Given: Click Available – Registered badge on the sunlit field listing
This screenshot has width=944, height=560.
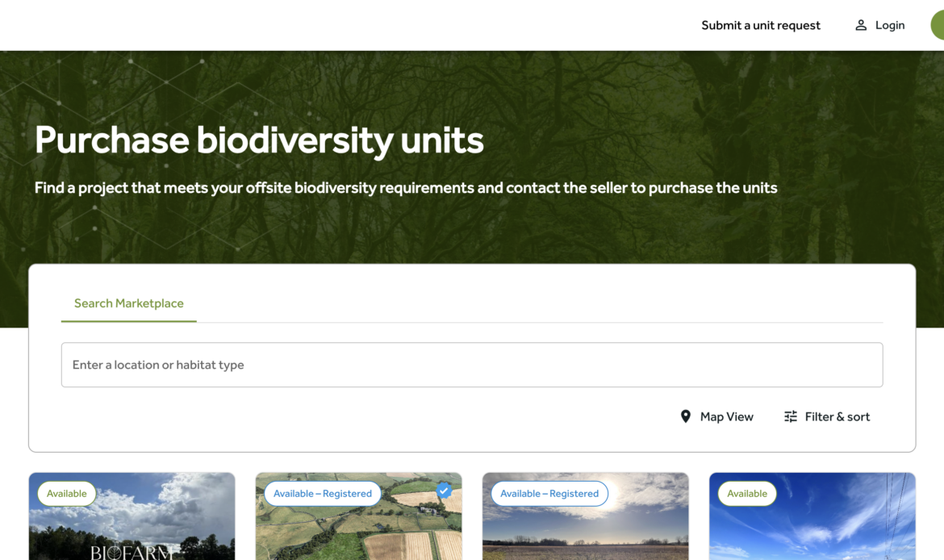Looking at the screenshot, I should [x=549, y=493].
